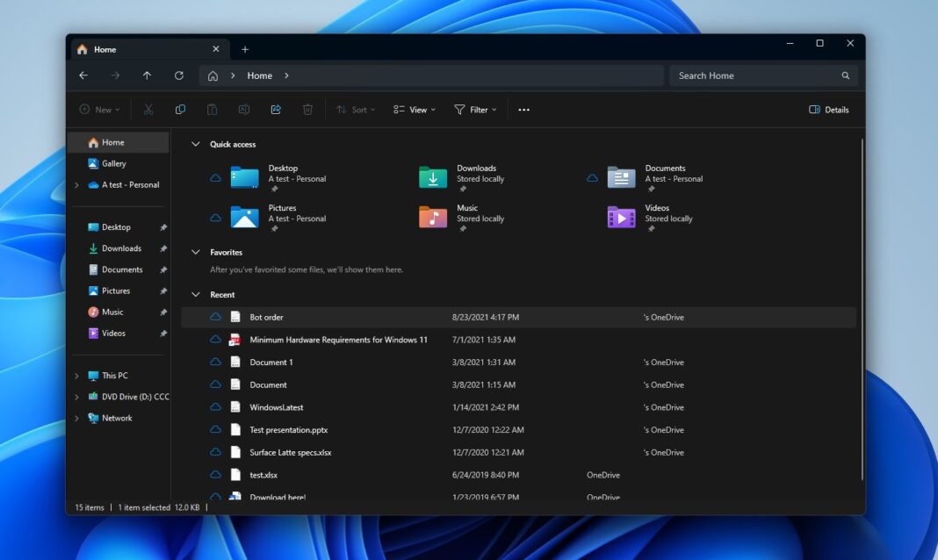Select Gallery in the navigation pane
Screen dimensions: 938x560
pos(113,163)
